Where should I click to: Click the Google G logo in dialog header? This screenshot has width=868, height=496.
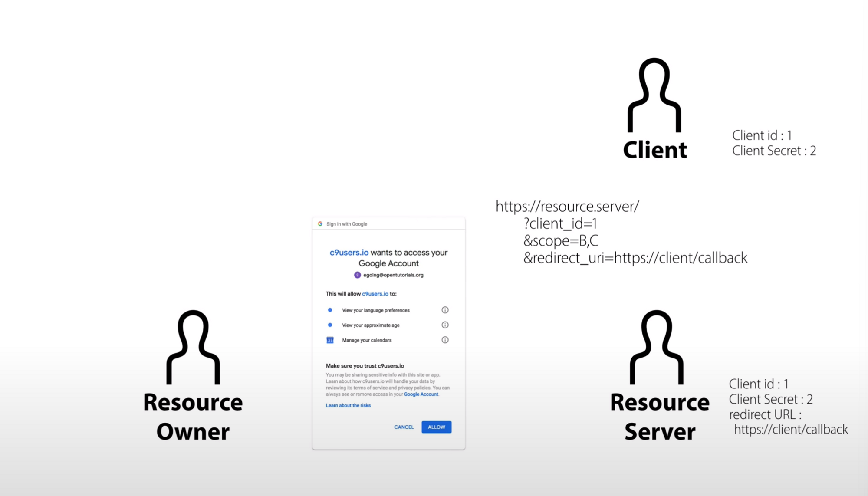coord(320,224)
